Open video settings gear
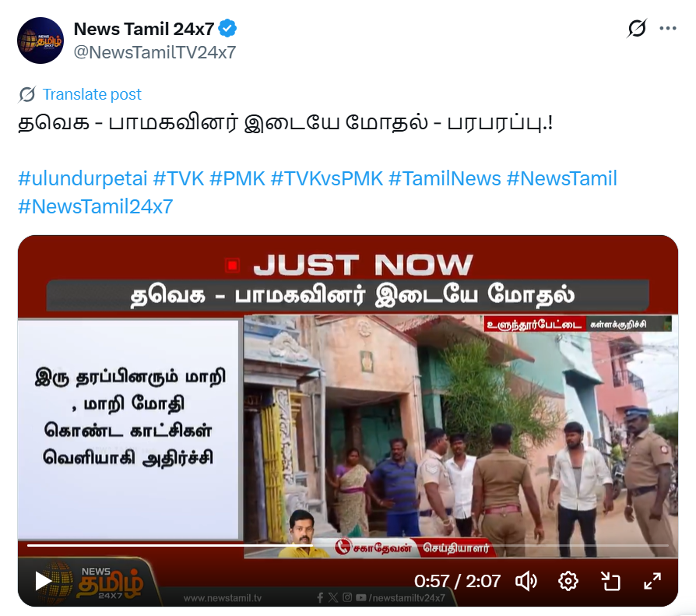Image resolution: width=696 pixels, height=616 pixels. pyautogui.click(x=568, y=581)
